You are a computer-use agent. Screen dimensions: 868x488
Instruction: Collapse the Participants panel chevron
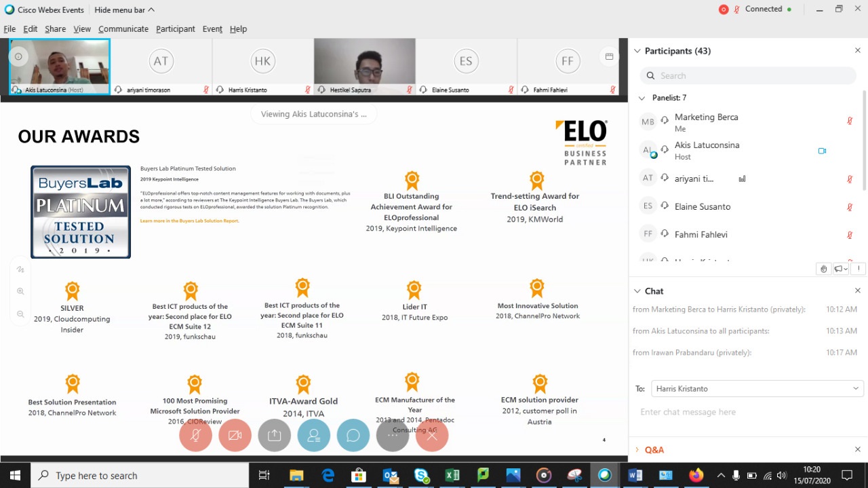637,51
